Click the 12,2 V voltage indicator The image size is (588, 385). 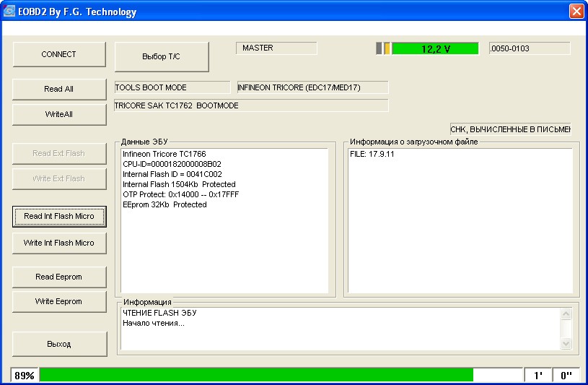coord(435,49)
